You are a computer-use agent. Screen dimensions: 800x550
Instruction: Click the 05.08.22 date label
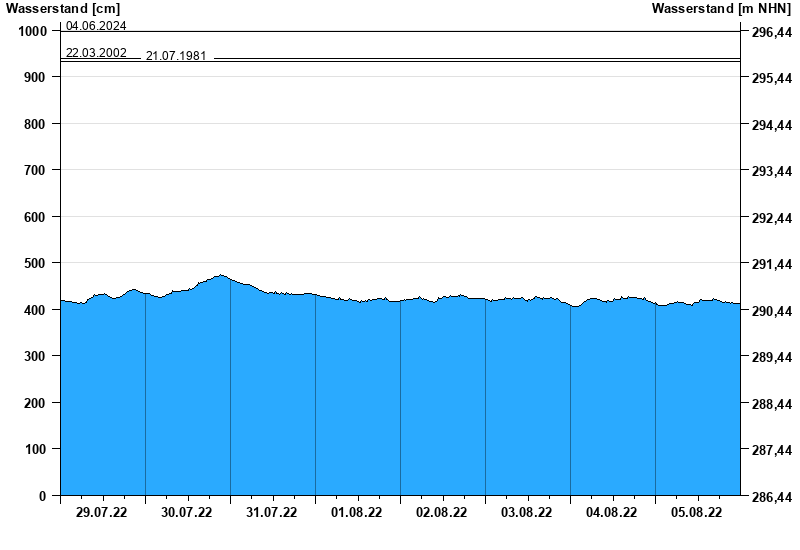697,513
